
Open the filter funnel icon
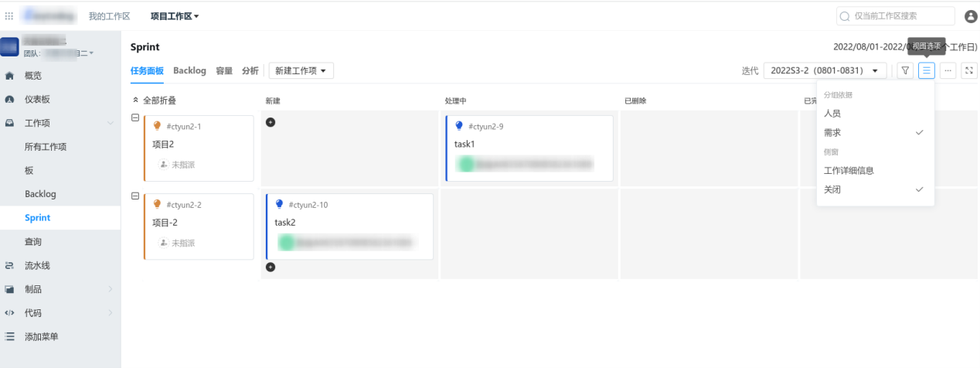click(x=906, y=70)
